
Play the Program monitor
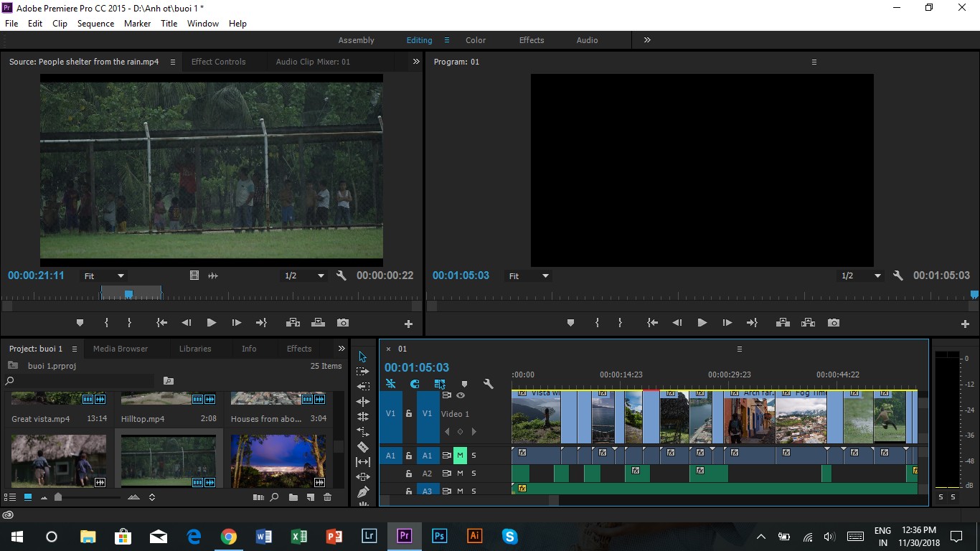coord(702,323)
